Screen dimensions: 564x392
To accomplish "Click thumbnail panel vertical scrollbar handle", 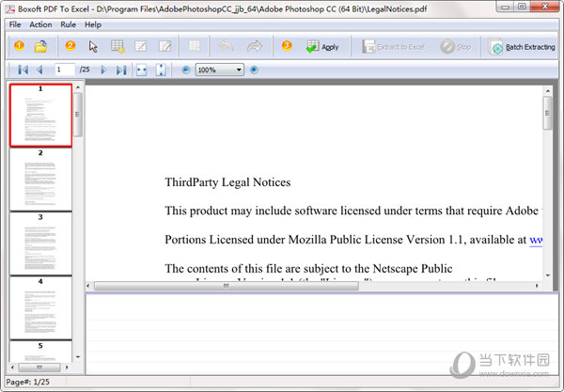I will (x=78, y=115).
